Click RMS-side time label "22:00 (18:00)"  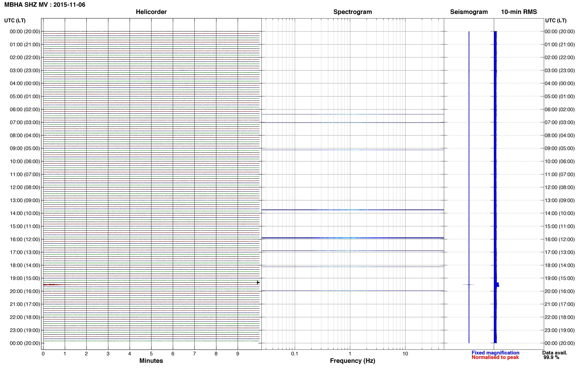(x=560, y=317)
